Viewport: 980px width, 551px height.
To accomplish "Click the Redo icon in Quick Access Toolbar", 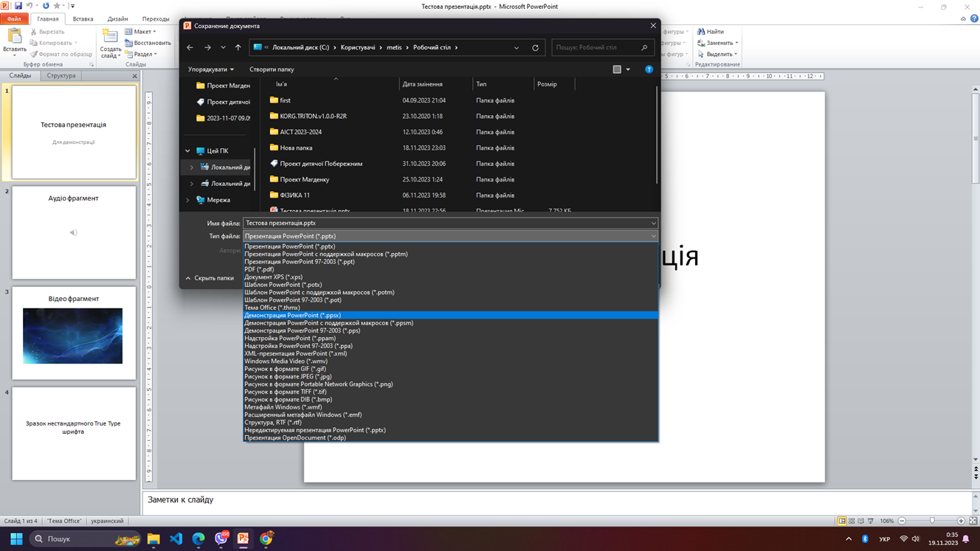I will coord(46,6).
